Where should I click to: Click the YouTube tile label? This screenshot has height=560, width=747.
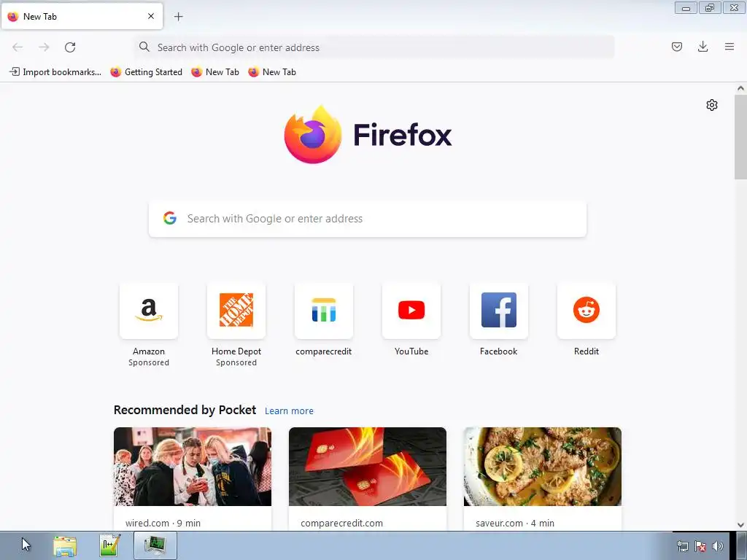coord(411,351)
